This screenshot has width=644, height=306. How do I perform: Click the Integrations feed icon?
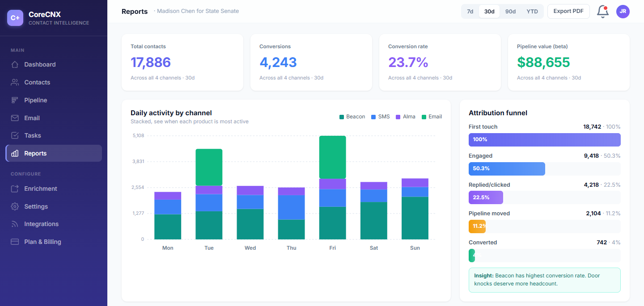15,224
